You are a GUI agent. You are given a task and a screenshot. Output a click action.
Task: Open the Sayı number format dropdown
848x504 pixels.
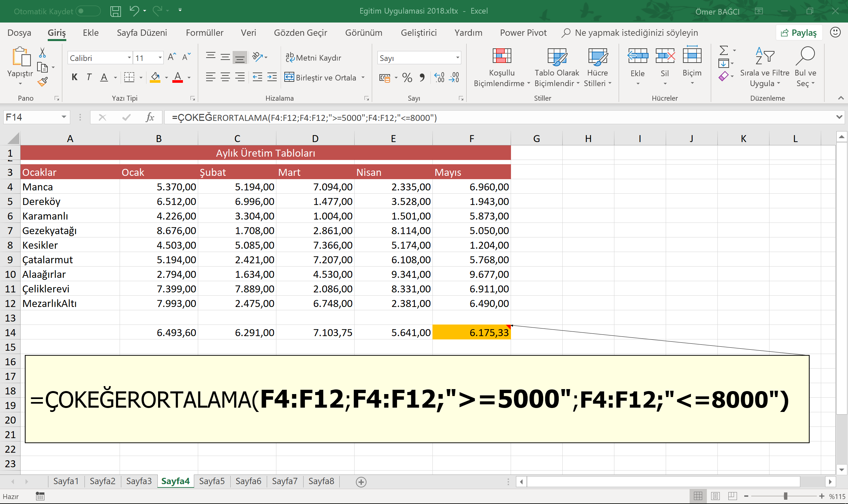point(458,58)
